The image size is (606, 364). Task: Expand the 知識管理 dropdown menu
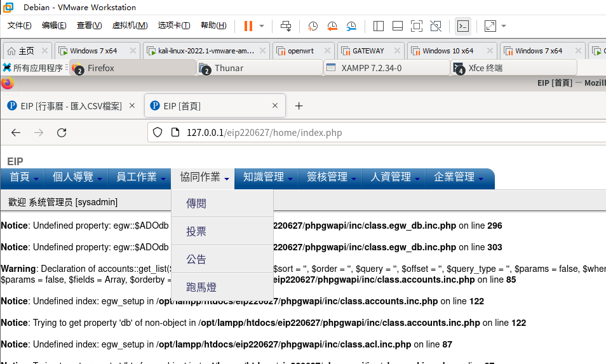[x=267, y=177]
